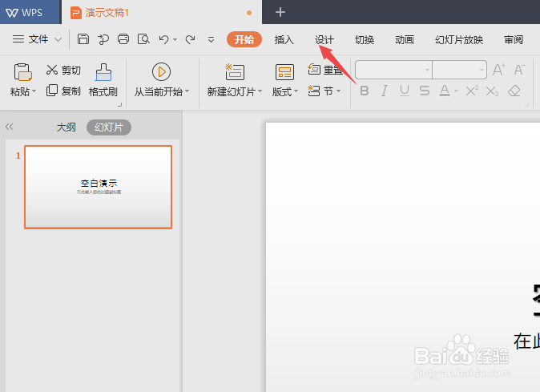This screenshot has height=392, width=540.
Task: Open the 幻灯片放映 ribbon tab
Action: (x=459, y=39)
